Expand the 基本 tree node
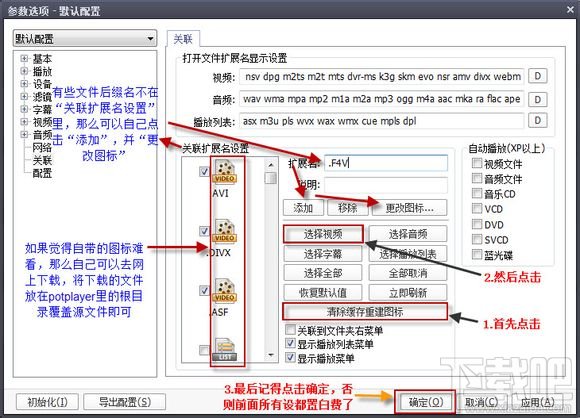580x418 pixels. 24,58
